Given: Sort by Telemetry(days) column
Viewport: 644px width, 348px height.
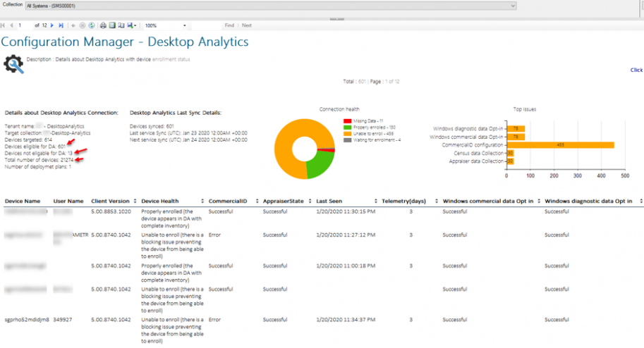Looking at the screenshot, I should tap(436, 201).
